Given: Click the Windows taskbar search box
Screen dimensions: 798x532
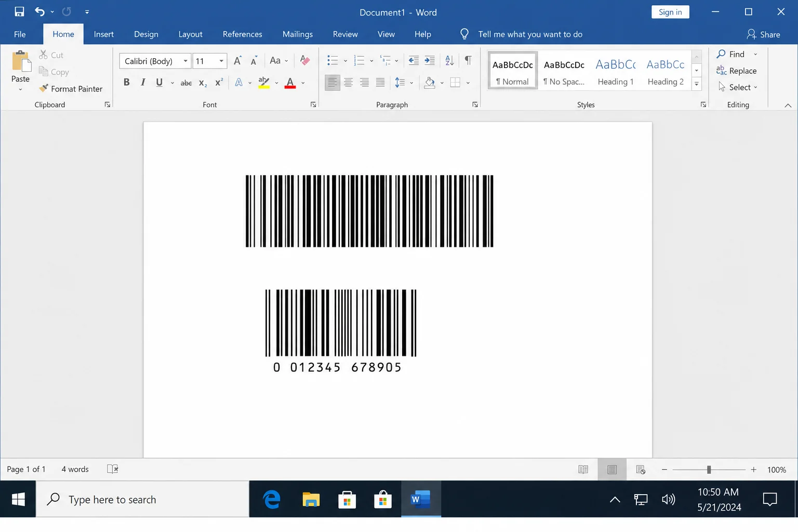Looking at the screenshot, I should pos(142,499).
